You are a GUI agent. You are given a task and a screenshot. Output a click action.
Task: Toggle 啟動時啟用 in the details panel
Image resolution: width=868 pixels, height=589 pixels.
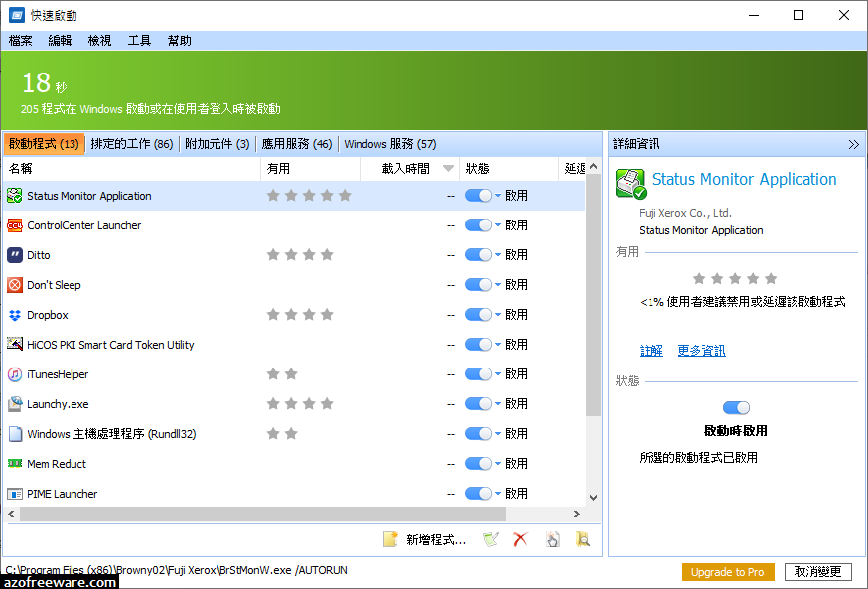(x=736, y=407)
